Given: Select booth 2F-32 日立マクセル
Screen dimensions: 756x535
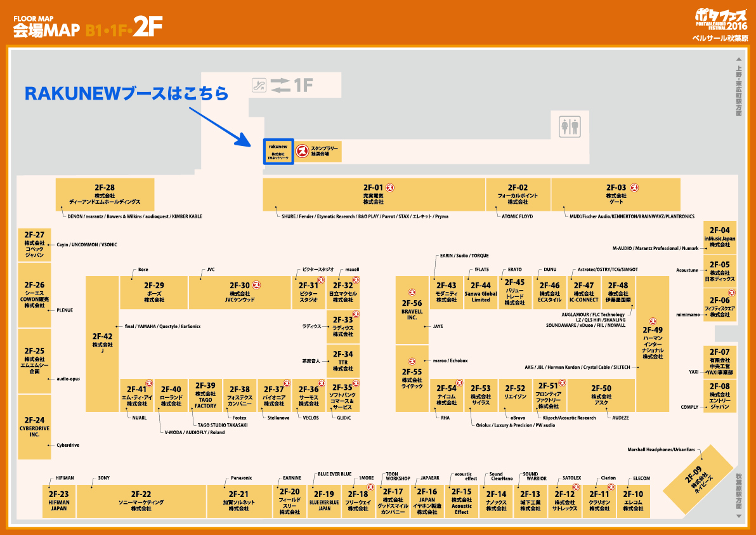Looking at the screenshot, I should coord(343,293).
